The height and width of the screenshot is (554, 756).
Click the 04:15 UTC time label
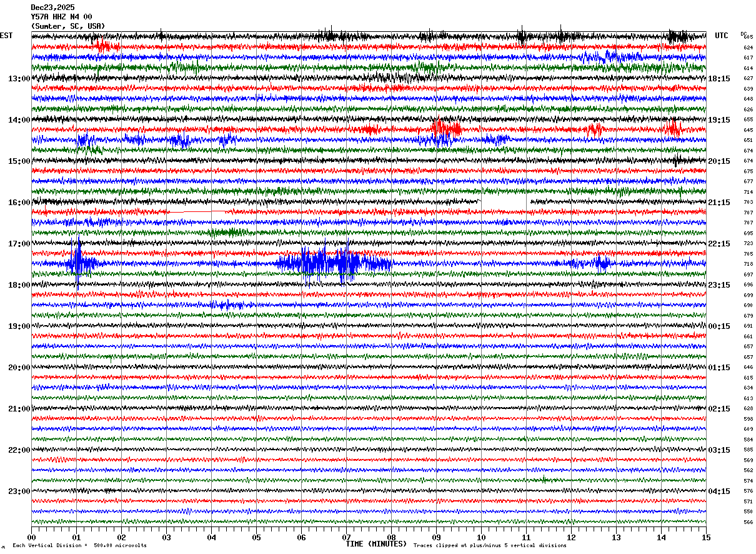719,491
